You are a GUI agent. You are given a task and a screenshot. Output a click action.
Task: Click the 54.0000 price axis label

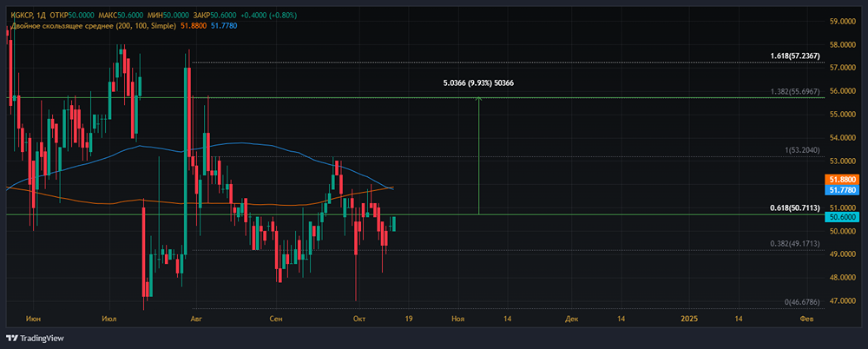(x=841, y=138)
